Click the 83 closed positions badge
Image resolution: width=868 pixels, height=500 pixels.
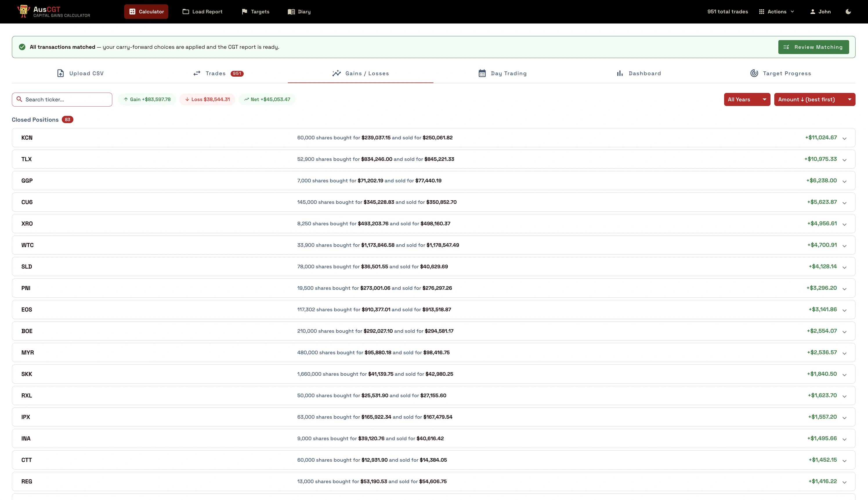click(68, 120)
